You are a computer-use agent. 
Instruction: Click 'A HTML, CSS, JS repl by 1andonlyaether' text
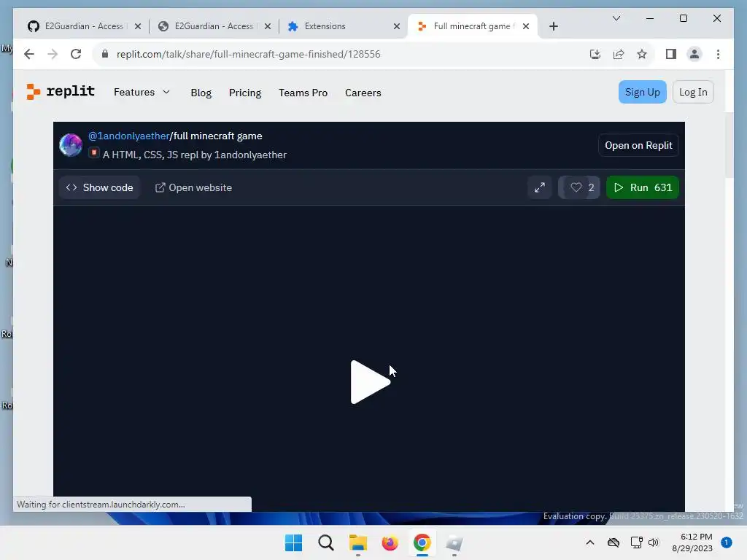[194, 155]
